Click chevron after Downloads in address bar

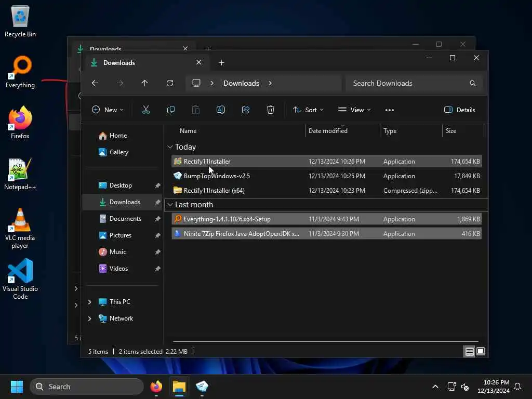(270, 83)
